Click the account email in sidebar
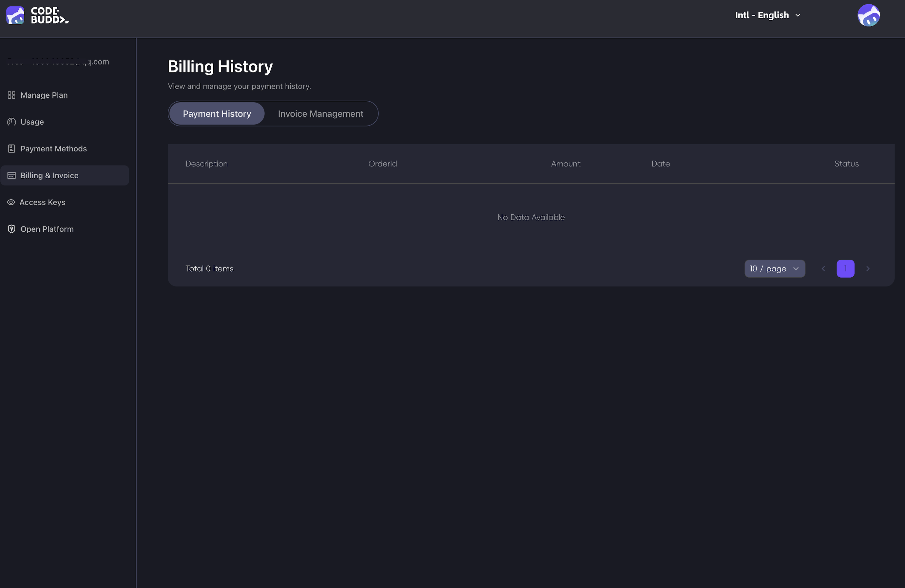The image size is (905, 588). point(58,62)
